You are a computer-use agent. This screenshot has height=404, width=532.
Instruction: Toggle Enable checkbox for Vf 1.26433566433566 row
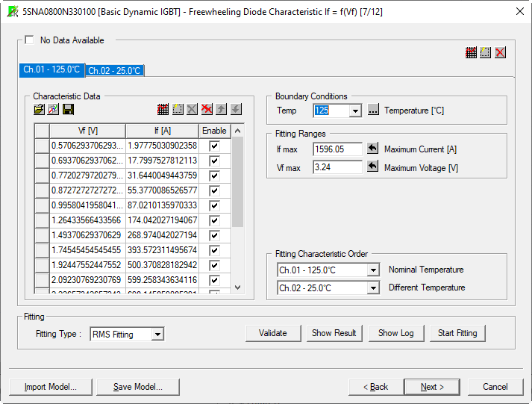[215, 220]
